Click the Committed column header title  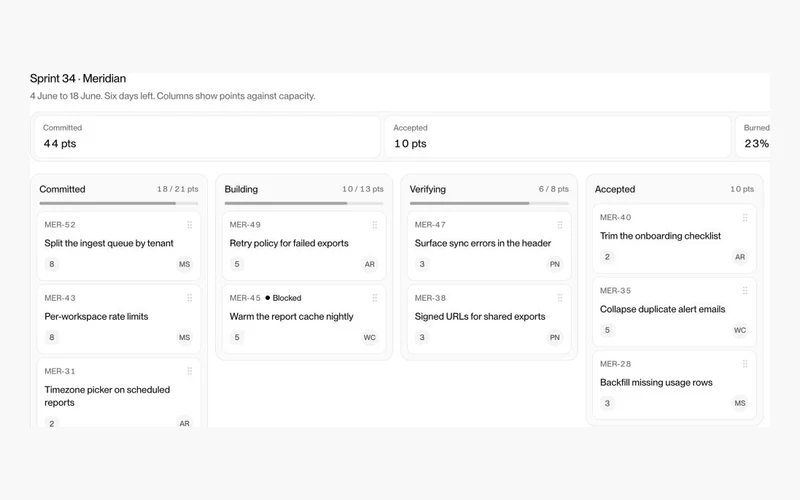pyautogui.click(x=62, y=189)
